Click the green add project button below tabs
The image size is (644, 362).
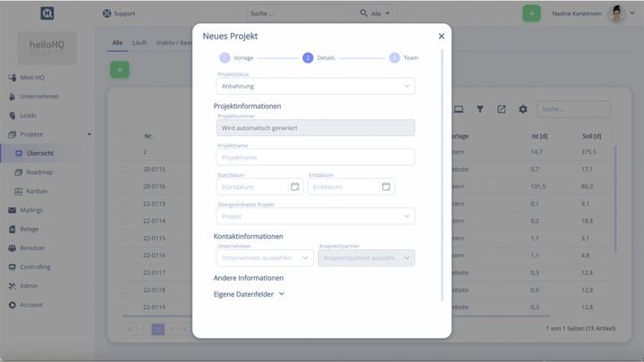[x=120, y=70]
